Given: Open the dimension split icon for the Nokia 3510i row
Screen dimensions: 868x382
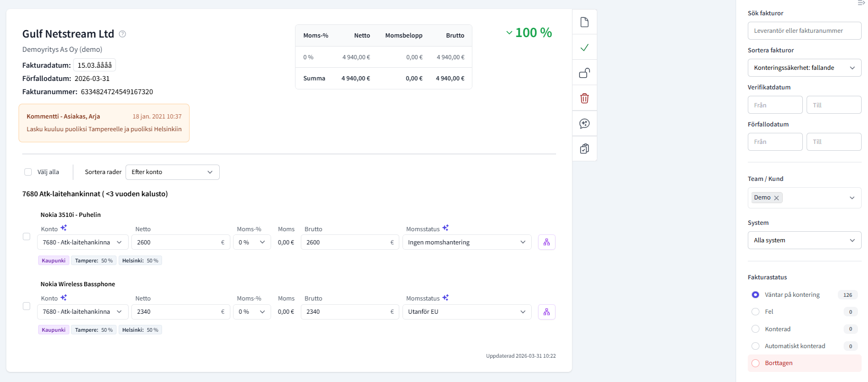Looking at the screenshot, I should [x=547, y=242].
